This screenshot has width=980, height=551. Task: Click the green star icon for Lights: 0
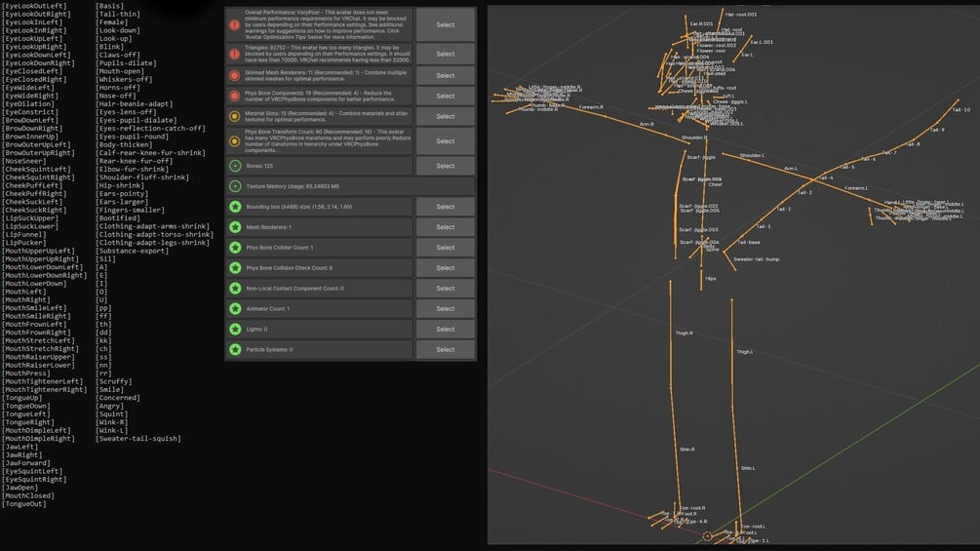pos(235,330)
